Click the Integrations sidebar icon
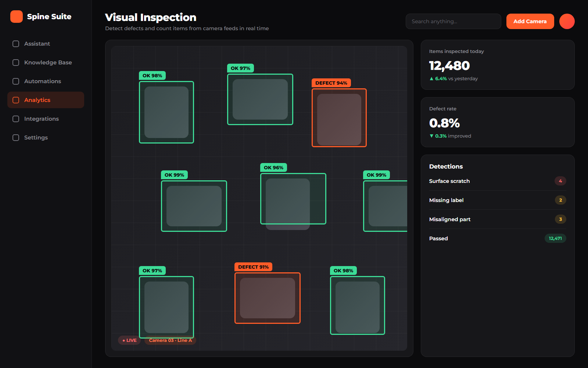This screenshot has height=368, width=588. [16, 119]
